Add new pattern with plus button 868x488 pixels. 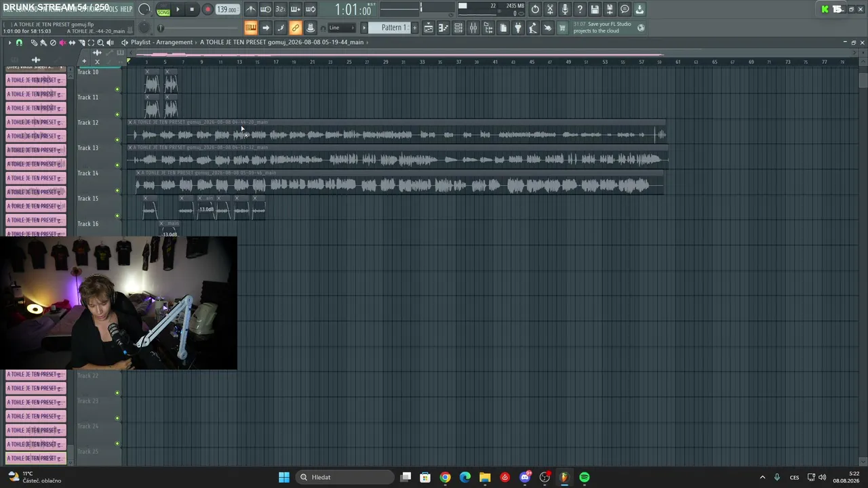coord(415,28)
